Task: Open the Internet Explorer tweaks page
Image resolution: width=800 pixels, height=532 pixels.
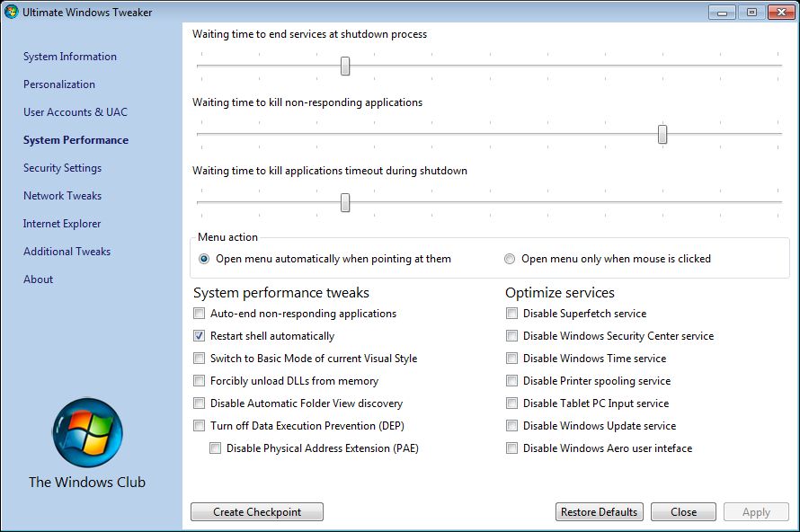Action: click(x=62, y=224)
